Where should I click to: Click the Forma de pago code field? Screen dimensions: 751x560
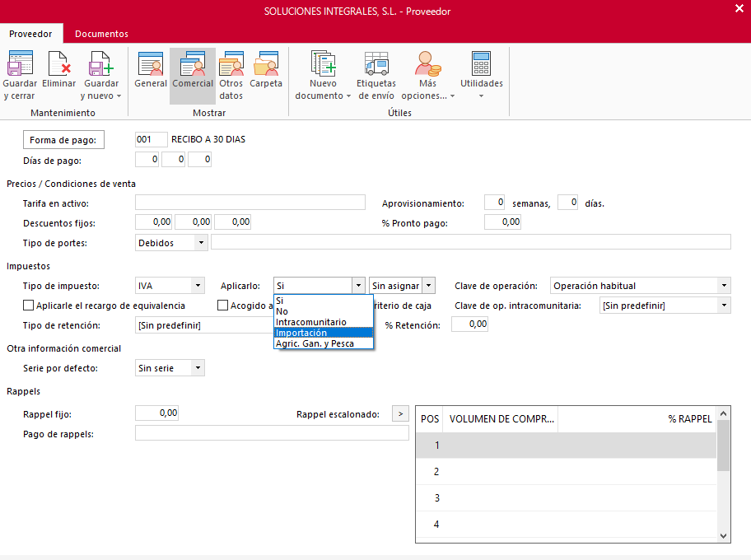coord(151,139)
